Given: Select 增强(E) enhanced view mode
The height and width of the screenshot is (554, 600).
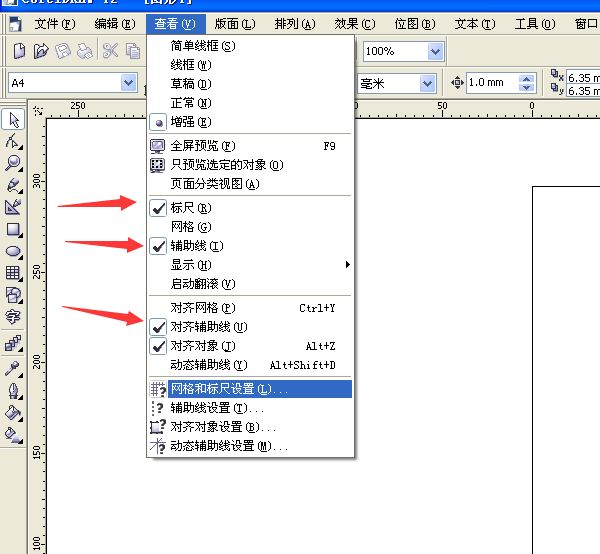Looking at the screenshot, I should click(x=250, y=122).
